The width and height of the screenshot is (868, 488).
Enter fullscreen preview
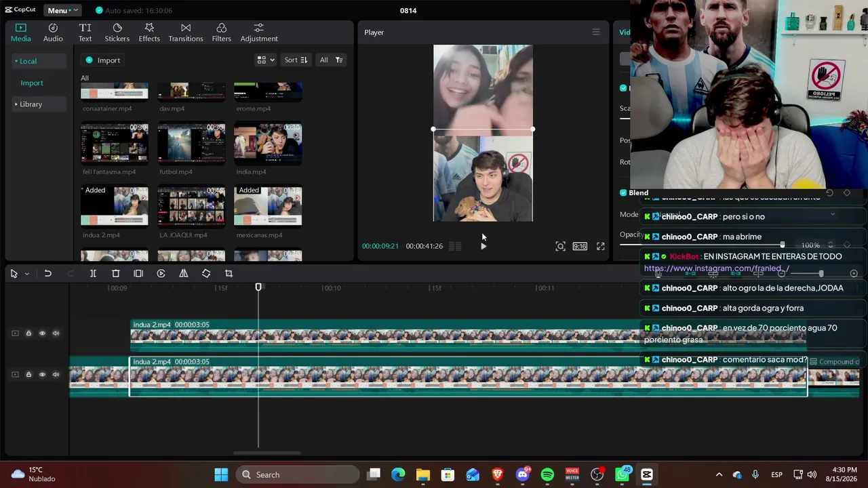(x=600, y=246)
